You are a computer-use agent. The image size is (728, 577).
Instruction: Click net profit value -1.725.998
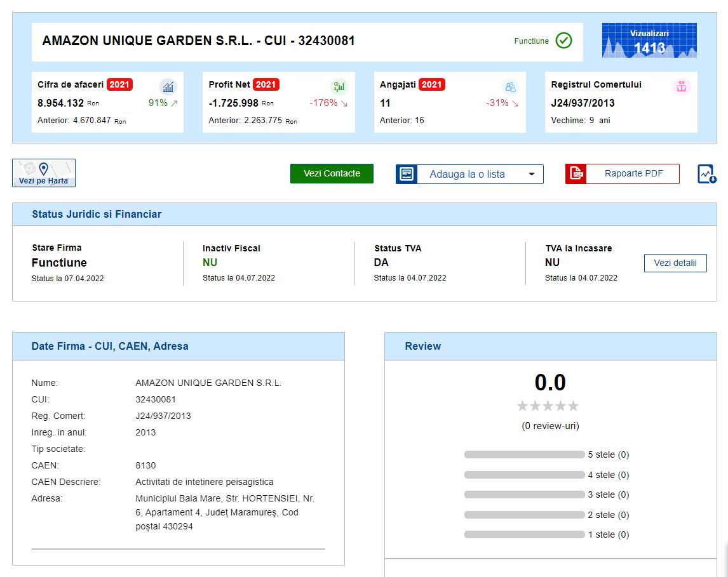[234, 103]
